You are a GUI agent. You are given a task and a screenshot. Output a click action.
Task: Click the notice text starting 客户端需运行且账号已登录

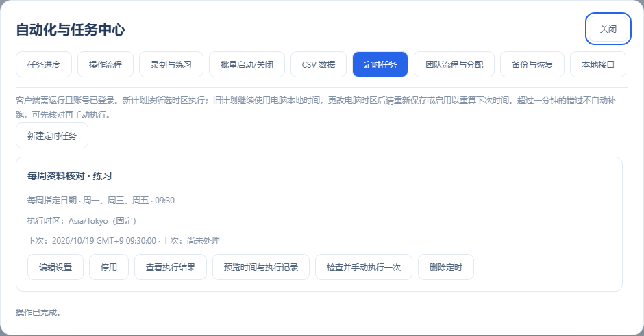[315, 107]
